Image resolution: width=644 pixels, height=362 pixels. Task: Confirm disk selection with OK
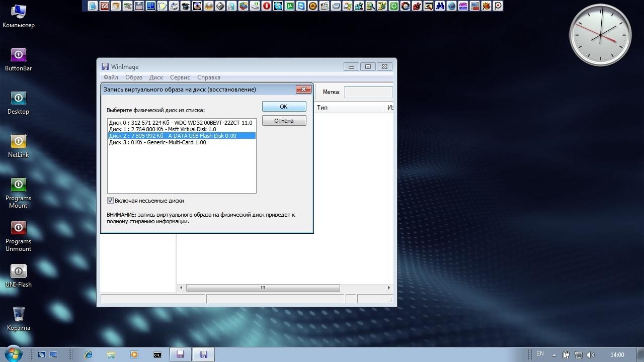pos(284,107)
